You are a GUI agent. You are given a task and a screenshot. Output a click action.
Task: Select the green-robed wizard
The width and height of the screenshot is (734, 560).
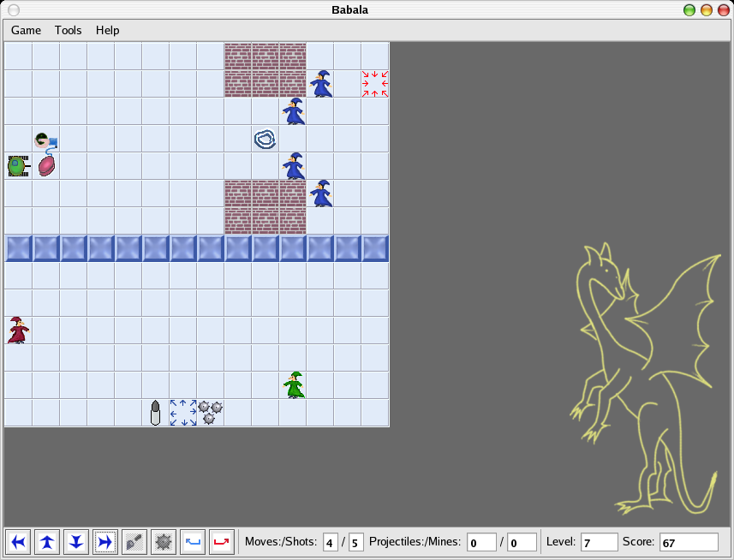coord(294,385)
